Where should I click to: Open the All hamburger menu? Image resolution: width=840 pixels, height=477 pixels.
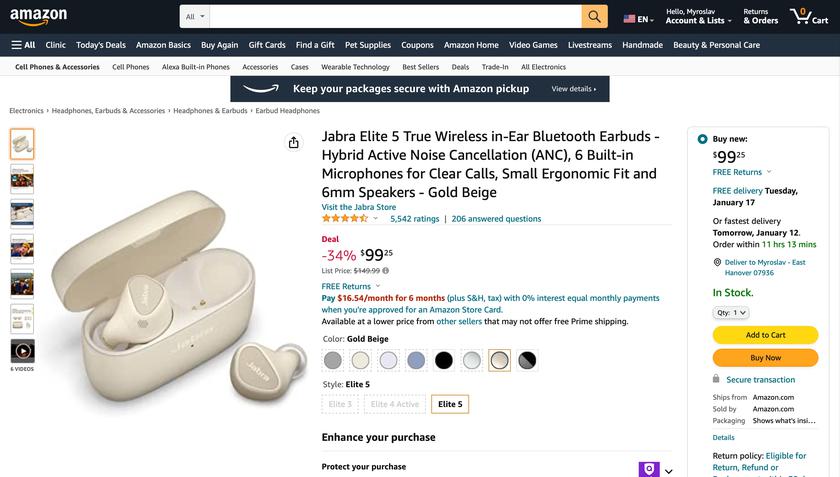click(x=23, y=45)
